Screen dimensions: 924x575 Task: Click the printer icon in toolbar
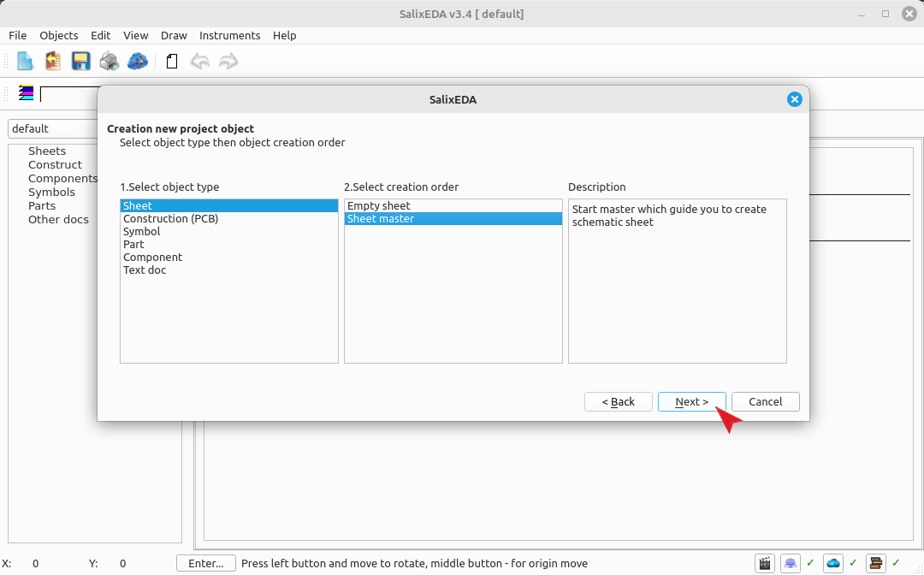click(109, 62)
